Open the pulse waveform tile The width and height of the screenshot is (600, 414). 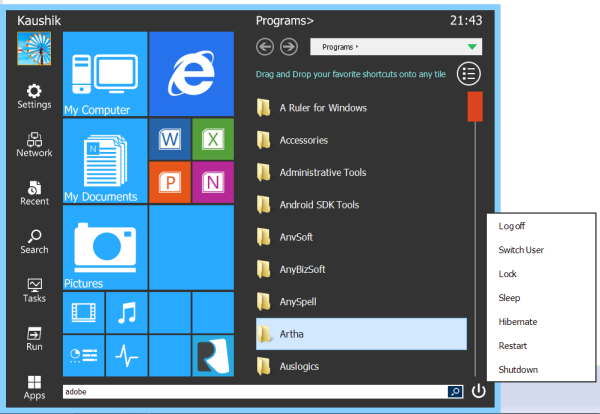pyautogui.click(x=127, y=356)
